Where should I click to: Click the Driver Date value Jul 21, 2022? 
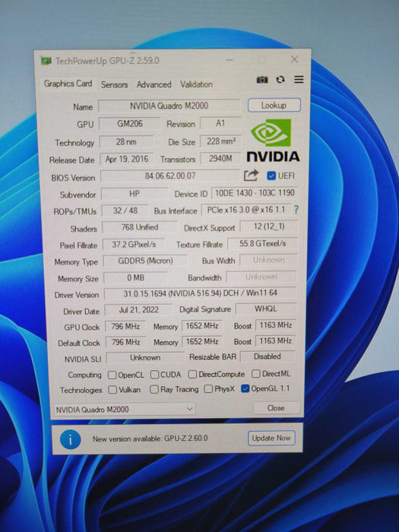tap(138, 310)
